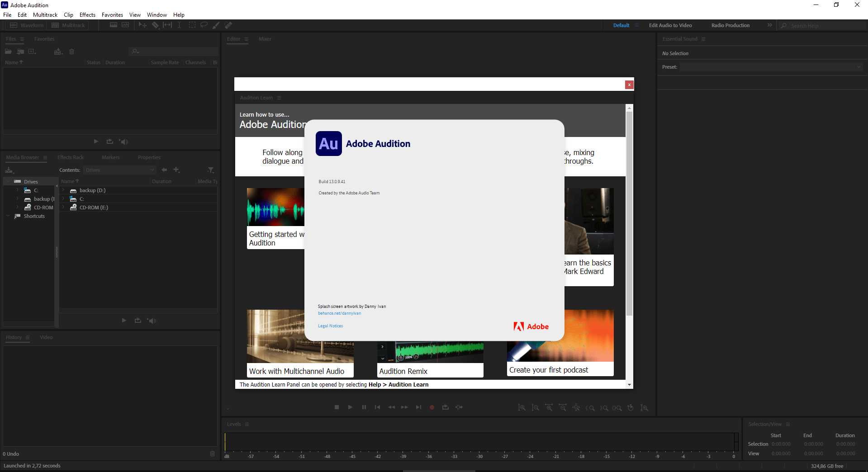
Task: Select the Paintbrush Selection tool
Action: pyautogui.click(x=216, y=25)
